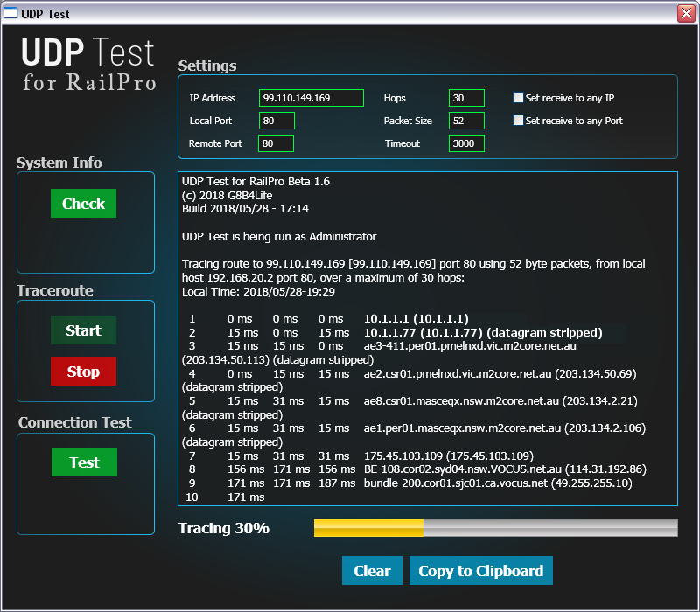This screenshot has height=612, width=700.
Task: Clear the output log
Action: pyautogui.click(x=372, y=571)
